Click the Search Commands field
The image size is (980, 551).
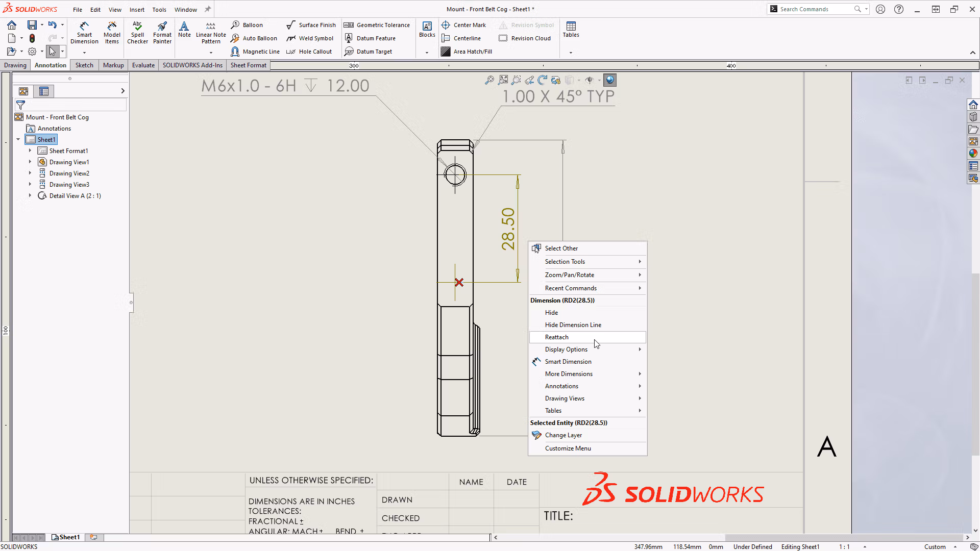coord(816,9)
